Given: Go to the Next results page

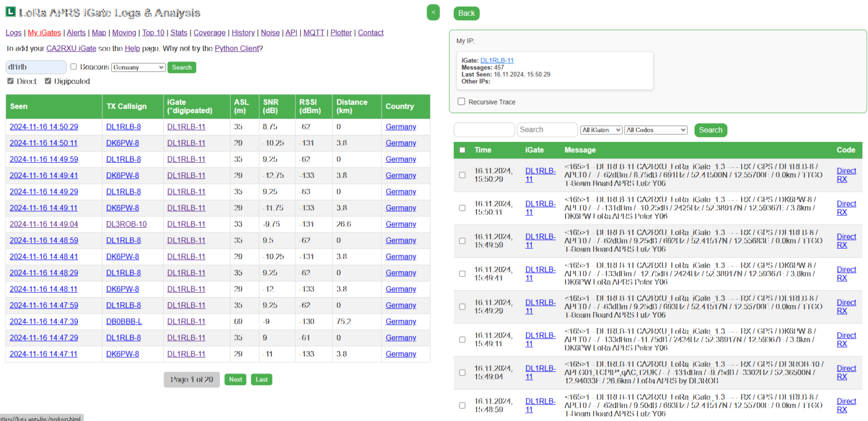Looking at the screenshot, I should pos(235,379).
